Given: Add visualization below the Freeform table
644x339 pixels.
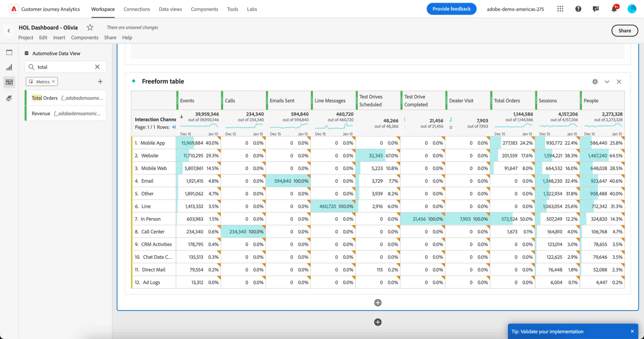Looking at the screenshot, I should coord(378,303).
